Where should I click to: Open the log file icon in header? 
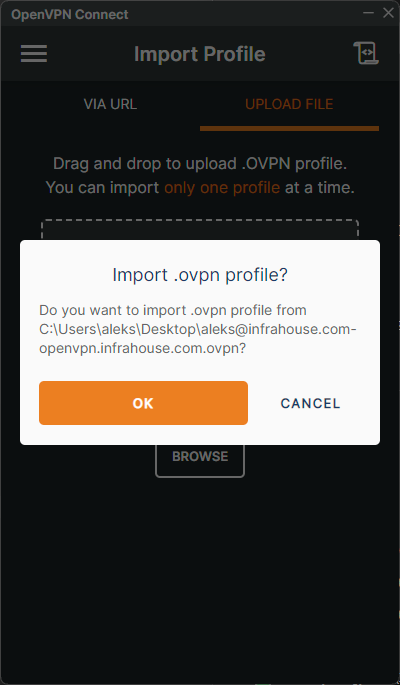click(x=366, y=53)
